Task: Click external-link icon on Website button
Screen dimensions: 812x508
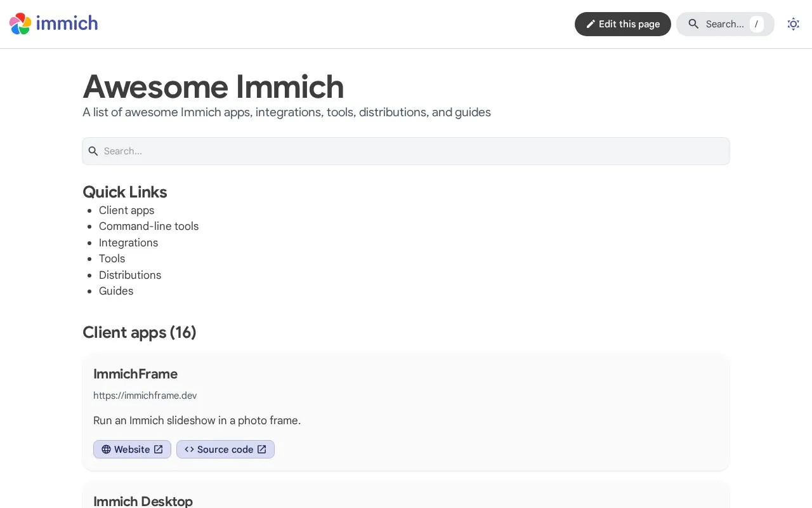Action: click(x=159, y=450)
